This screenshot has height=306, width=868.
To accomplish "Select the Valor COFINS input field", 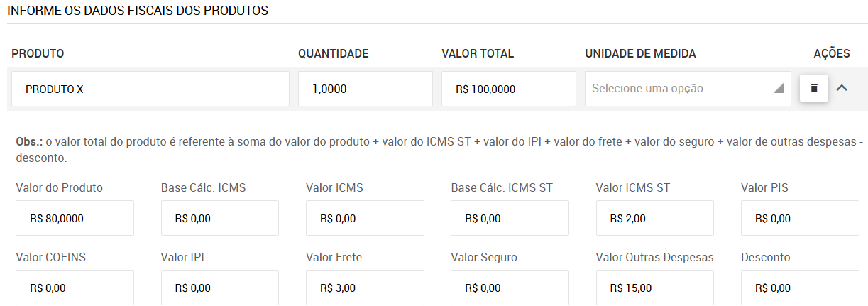I will (75, 288).
